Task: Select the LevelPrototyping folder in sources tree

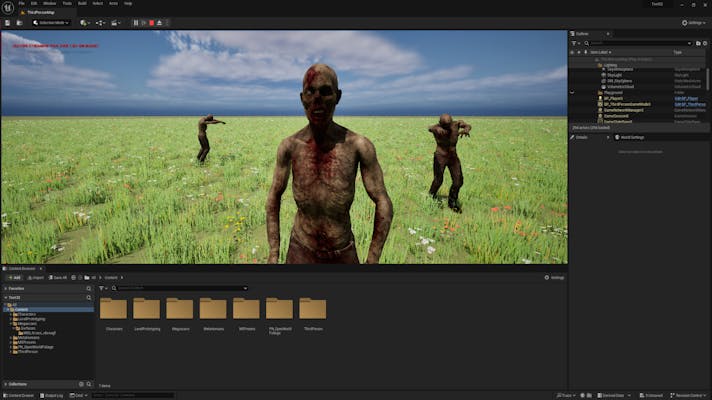Action: 31,319
